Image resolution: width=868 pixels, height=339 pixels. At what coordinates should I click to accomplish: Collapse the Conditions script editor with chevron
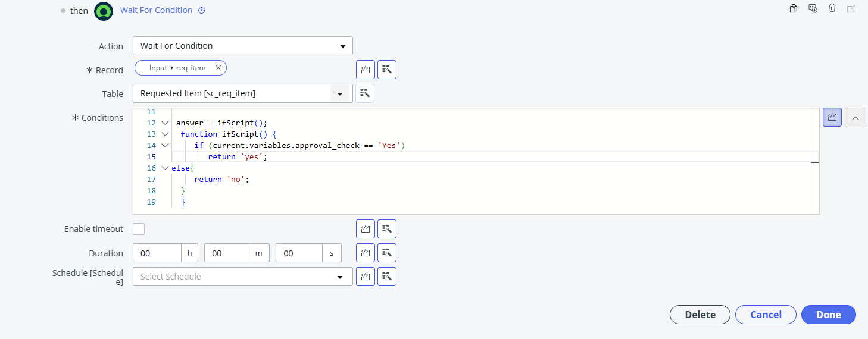855,117
